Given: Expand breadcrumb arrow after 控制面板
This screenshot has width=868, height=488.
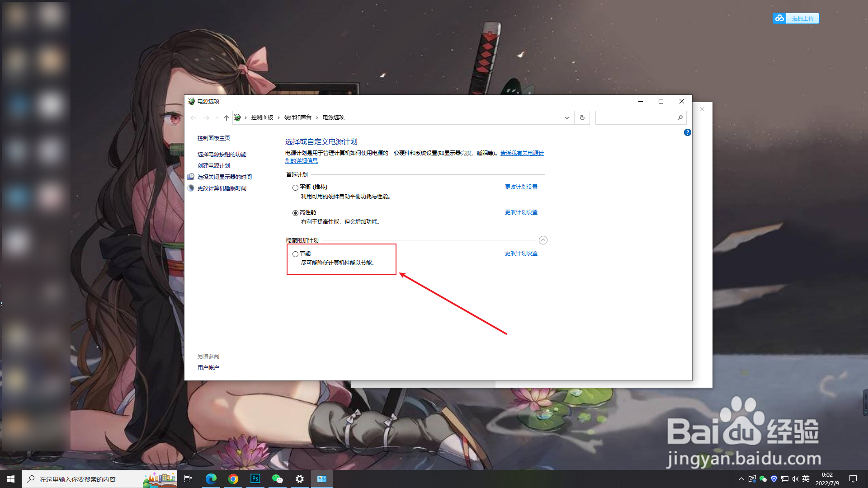Looking at the screenshot, I should 278,117.
